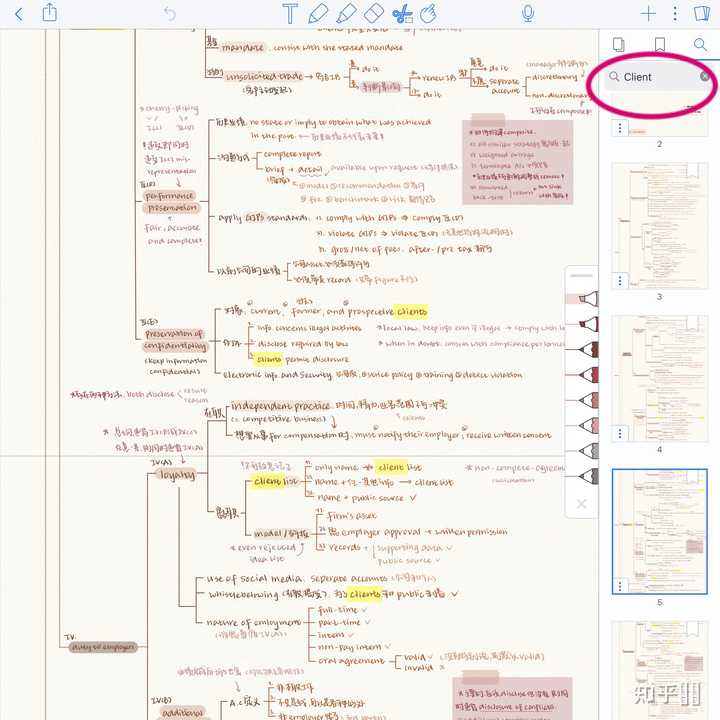
Task: Grab the pen palette handle bar
Action: (x=581, y=276)
